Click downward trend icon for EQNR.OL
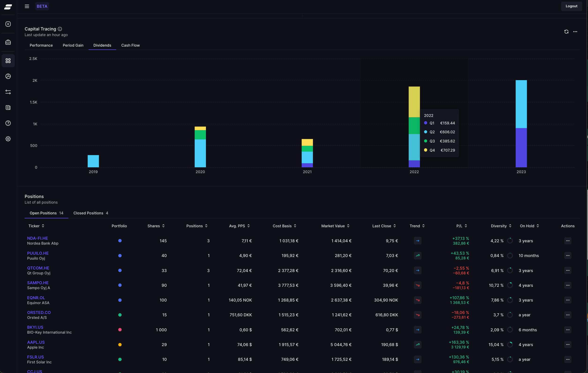 (417, 300)
